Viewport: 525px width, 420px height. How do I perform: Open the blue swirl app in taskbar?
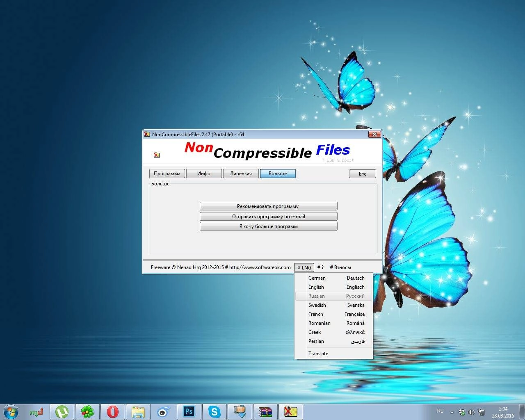[164, 411]
